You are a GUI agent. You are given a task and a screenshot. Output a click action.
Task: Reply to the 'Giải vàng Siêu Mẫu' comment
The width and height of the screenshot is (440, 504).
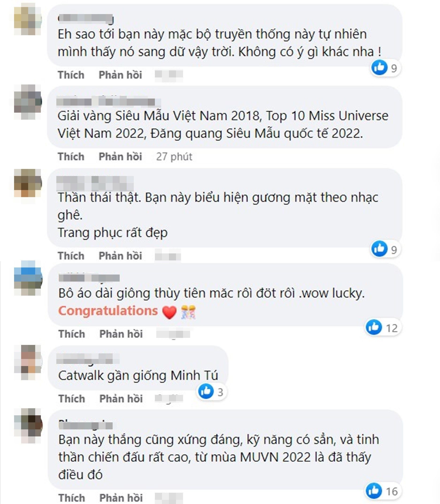[120, 157]
